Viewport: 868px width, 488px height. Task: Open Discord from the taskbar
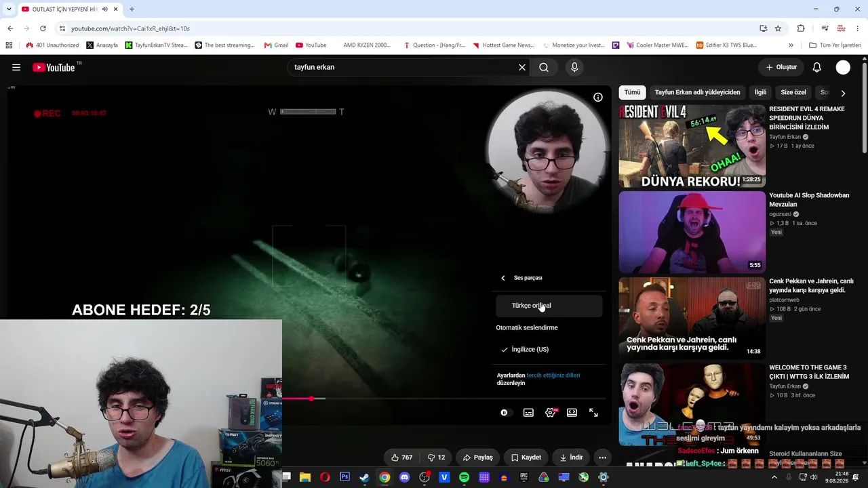coord(405,477)
